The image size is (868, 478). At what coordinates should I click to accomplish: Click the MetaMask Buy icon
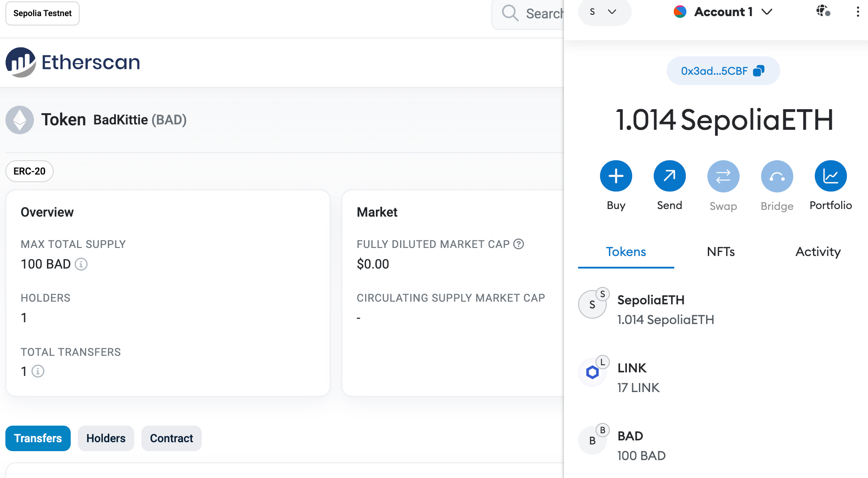616,176
